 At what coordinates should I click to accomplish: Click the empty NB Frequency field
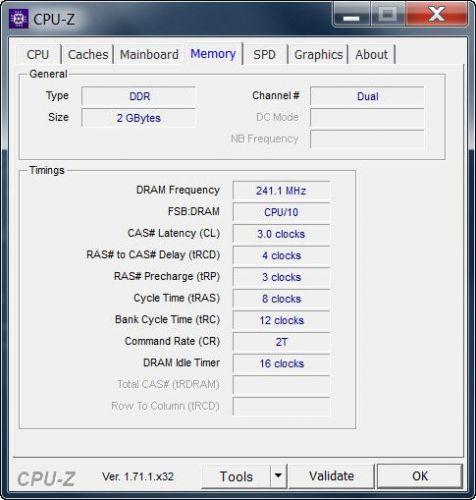[x=367, y=139]
